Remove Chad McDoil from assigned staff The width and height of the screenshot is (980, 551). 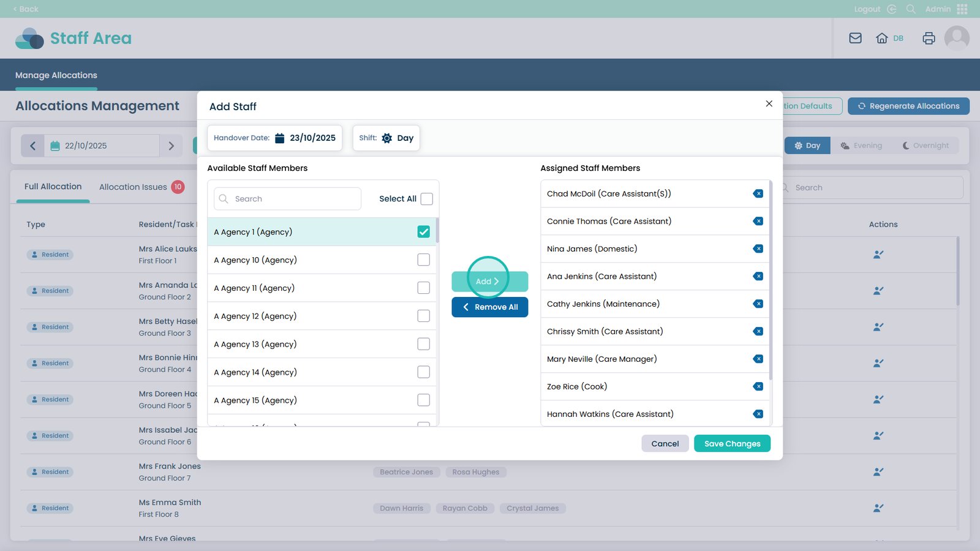point(758,193)
